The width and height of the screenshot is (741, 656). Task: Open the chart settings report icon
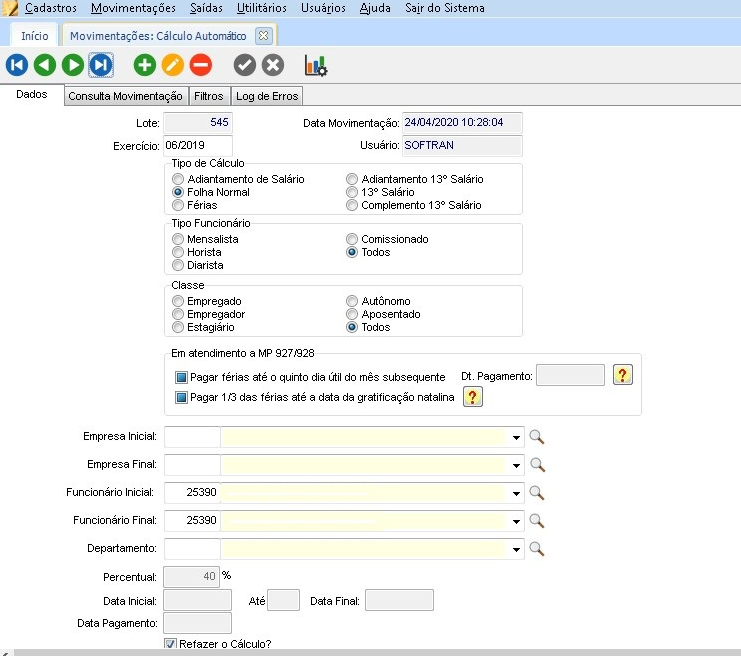tap(316, 65)
